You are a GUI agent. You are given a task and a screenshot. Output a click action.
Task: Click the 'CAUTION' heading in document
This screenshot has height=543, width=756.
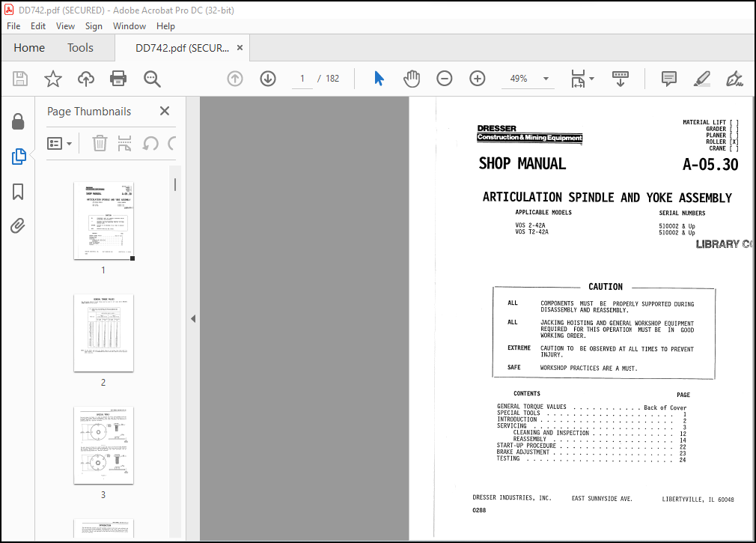pyautogui.click(x=605, y=286)
